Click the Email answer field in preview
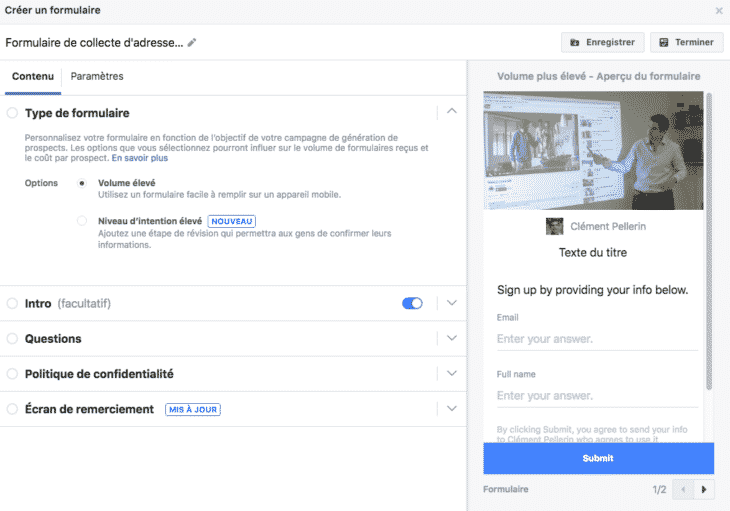Viewport: 730px width, 511px height. [x=597, y=339]
